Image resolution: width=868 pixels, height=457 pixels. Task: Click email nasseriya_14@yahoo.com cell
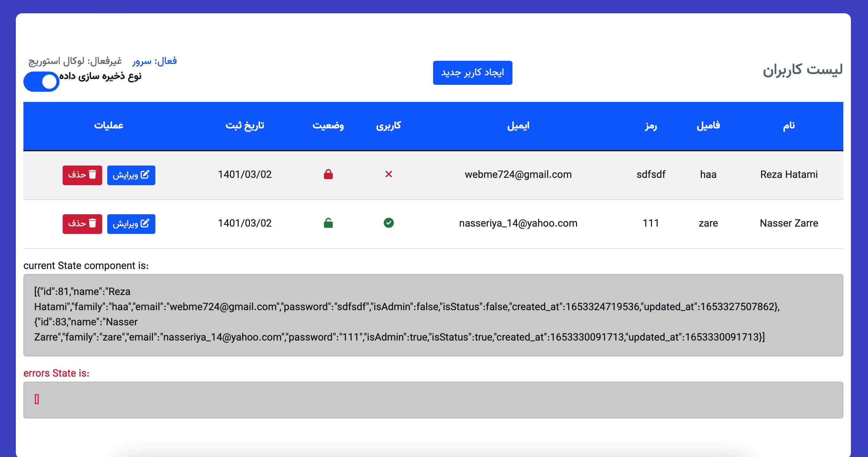coord(518,223)
